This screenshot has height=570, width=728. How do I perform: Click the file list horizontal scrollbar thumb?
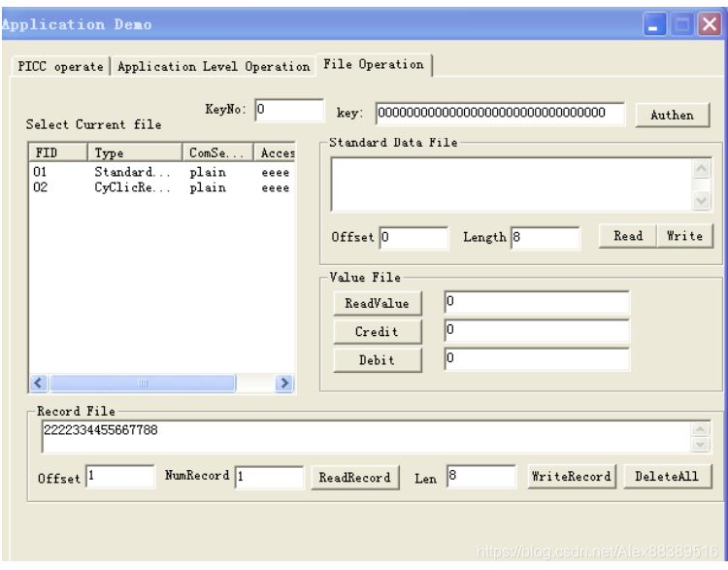point(143,384)
